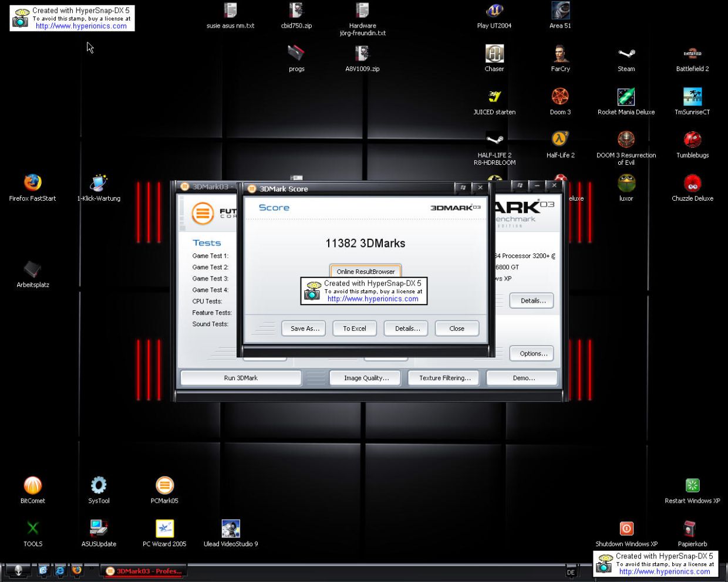
Task: Open A8V1009.zip archive icon
Action: coord(363,53)
